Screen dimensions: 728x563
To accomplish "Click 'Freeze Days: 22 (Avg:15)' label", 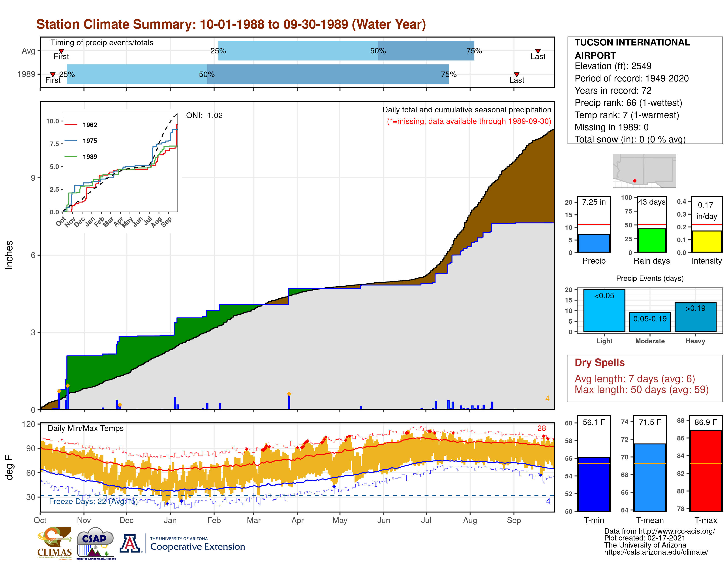I will pos(93,501).
